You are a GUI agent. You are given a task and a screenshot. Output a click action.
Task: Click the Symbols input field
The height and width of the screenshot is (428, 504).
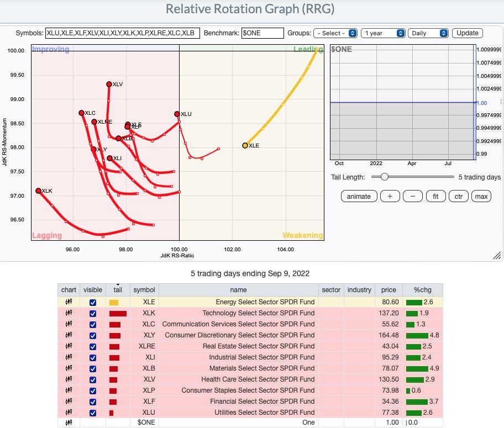(x=123, y=33)
